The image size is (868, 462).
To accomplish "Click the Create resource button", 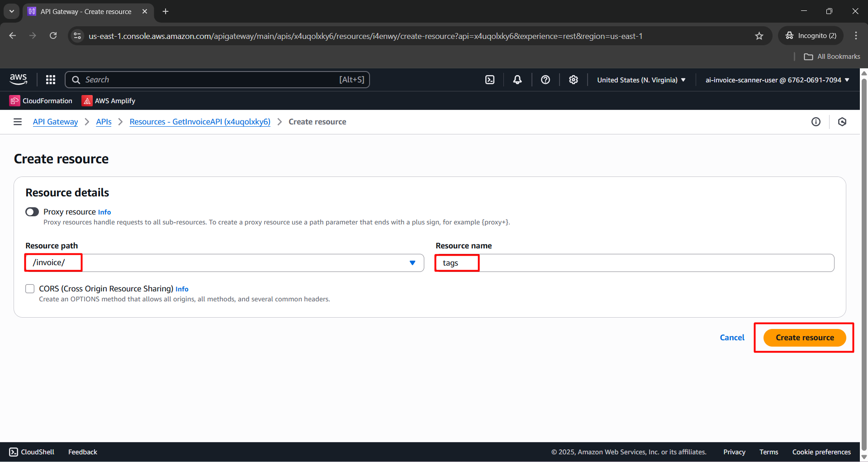I will pos(804,337).
